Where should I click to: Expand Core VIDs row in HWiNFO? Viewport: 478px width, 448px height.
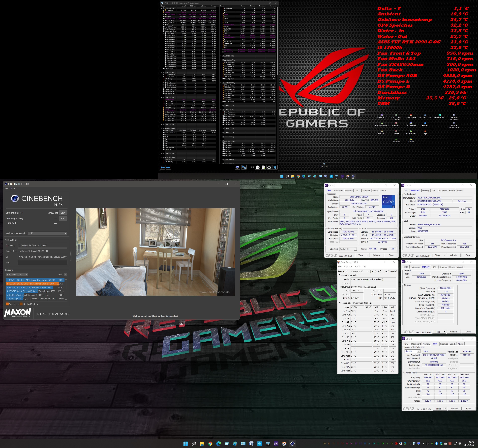[163, 10]
